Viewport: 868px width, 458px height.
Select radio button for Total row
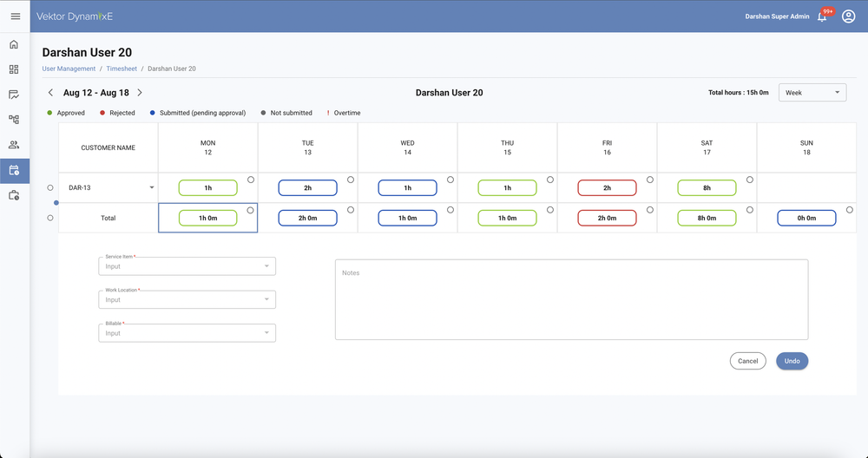click(x=50, y=218)
